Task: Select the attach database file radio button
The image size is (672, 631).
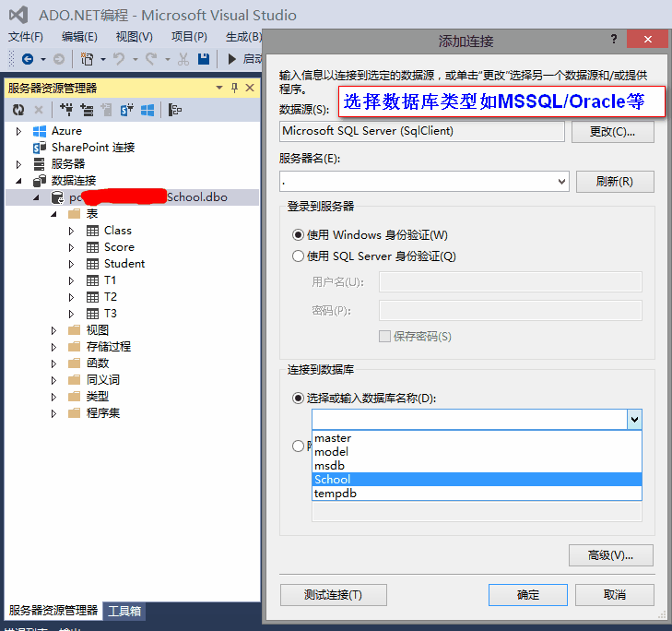Action: click(298, 446)
